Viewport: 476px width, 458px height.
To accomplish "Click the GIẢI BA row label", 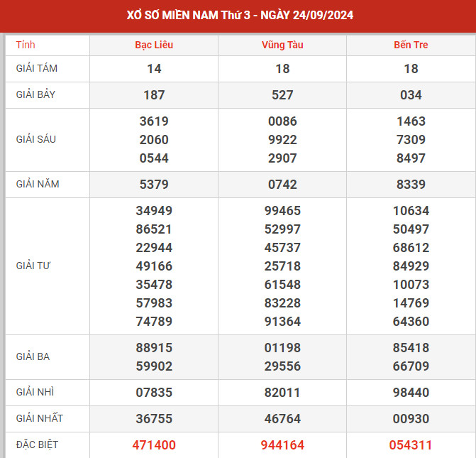I will coord(33,356).
